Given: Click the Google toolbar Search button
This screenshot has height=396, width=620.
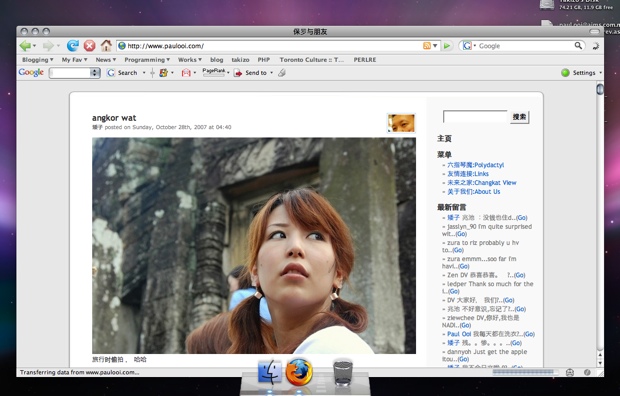Looking at the screenshot, I should tap(122, 73).
